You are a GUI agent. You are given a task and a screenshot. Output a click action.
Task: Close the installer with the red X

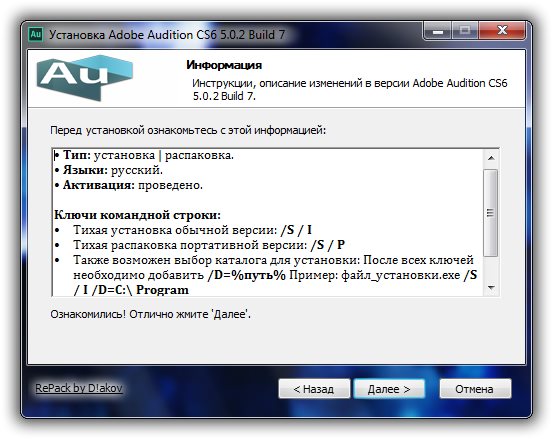coord(502,31)
